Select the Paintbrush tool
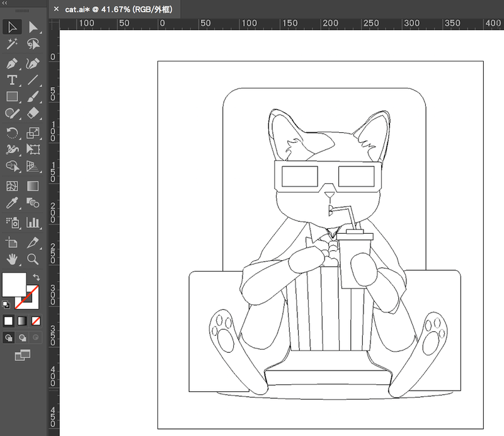The image size is (504, 436). point(33,97)
